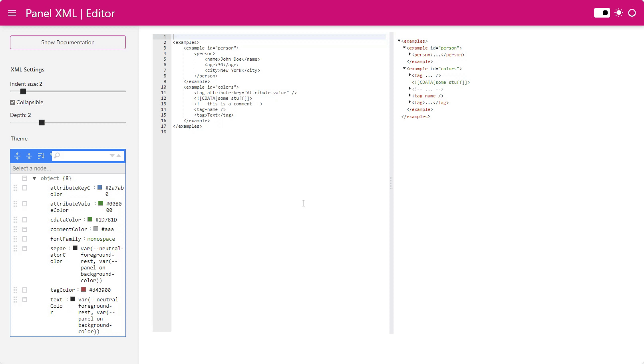Select the sun icon for light theme

(x=618, y=12)
